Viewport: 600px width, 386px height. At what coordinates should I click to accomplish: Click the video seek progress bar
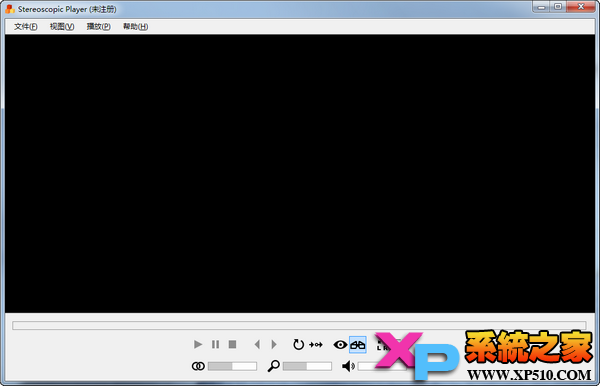pyautogui.click(x=299, y=325)
